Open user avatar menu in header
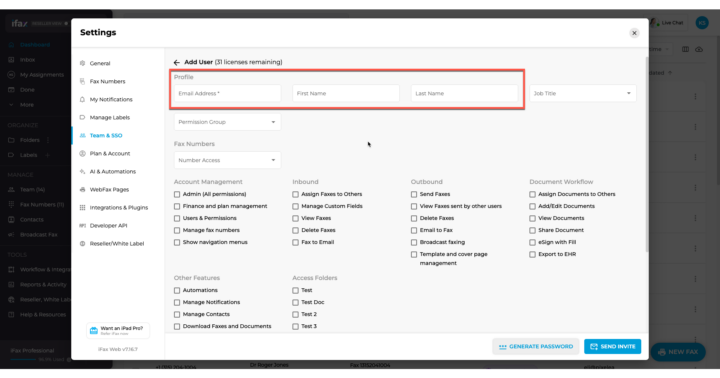This screenshot has height=378, width=720. [x=702, y=23]
